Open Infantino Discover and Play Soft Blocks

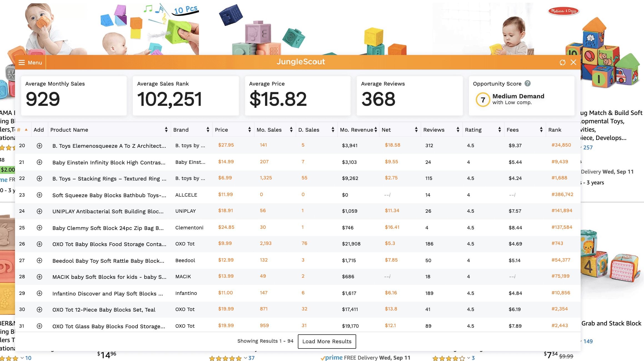coord(108,294)
